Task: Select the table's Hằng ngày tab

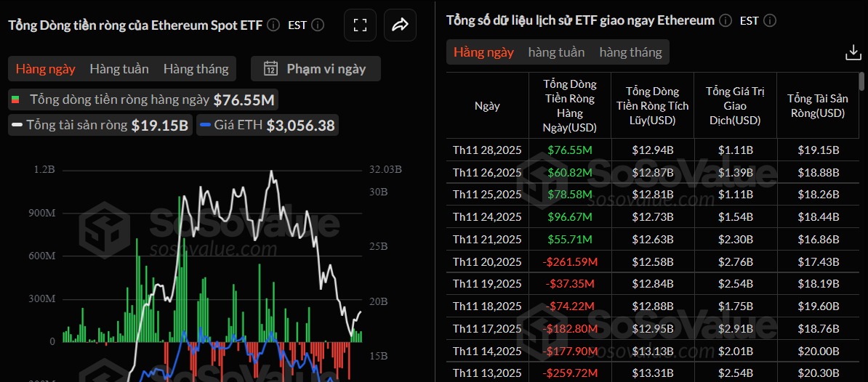Action: pos(484,52)
